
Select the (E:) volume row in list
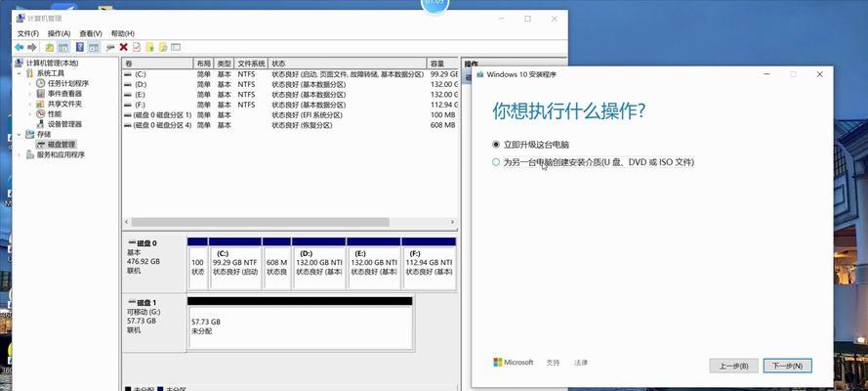click(291, 95)
